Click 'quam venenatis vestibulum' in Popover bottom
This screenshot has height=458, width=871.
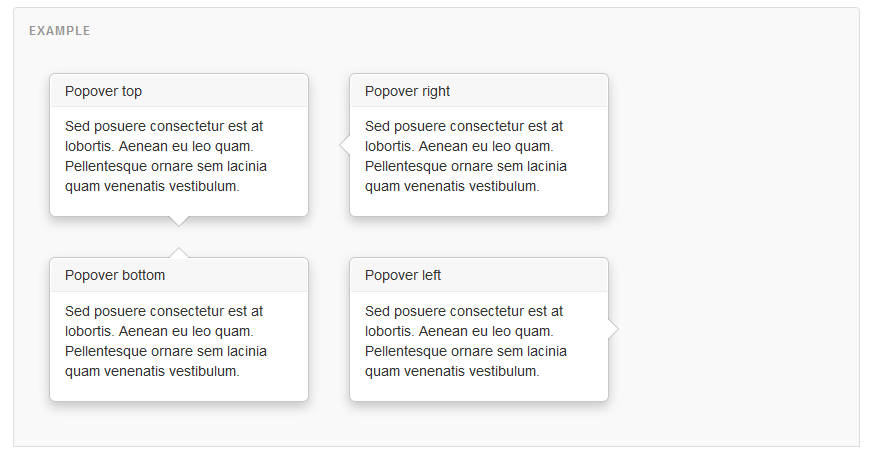152,371
